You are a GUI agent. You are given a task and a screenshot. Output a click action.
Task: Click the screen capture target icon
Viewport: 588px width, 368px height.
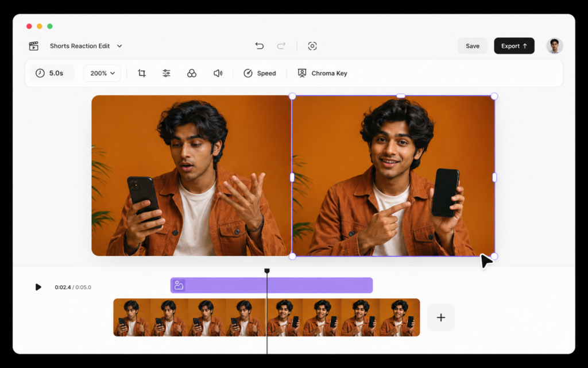[312, 46]
